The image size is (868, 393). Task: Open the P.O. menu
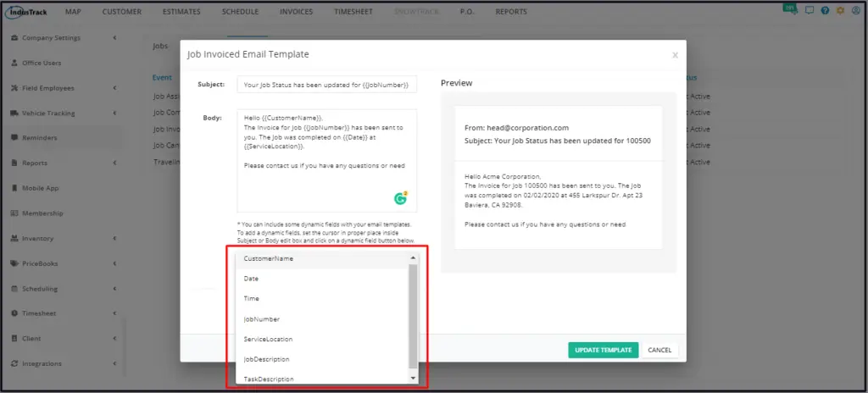tap(467, 12)
